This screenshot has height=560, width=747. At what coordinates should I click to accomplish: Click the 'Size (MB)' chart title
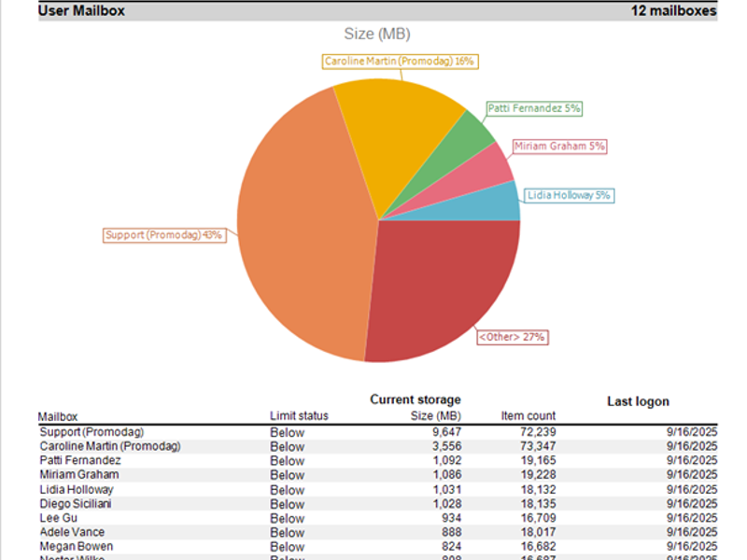click(x=377, y=35)
